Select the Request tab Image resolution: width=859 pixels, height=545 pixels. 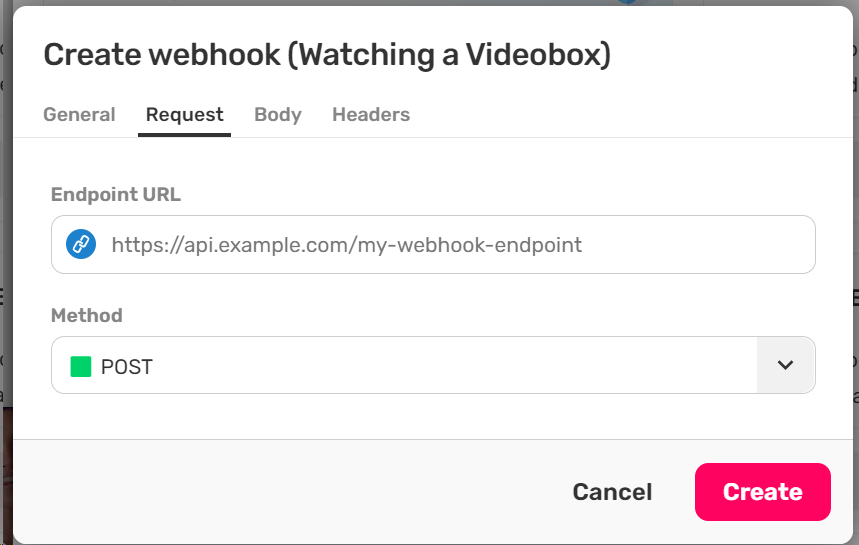coord(185,115)
